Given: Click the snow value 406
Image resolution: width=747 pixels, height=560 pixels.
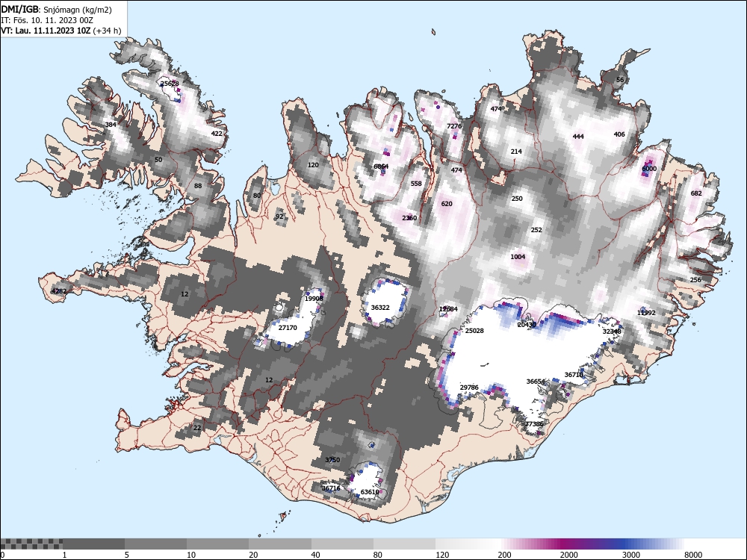Looking at the screenshot, I should click(619, 134).
